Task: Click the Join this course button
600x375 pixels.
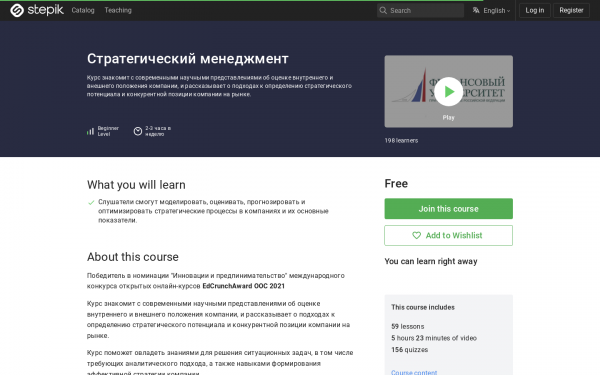Action: click(x=448, y=209)
